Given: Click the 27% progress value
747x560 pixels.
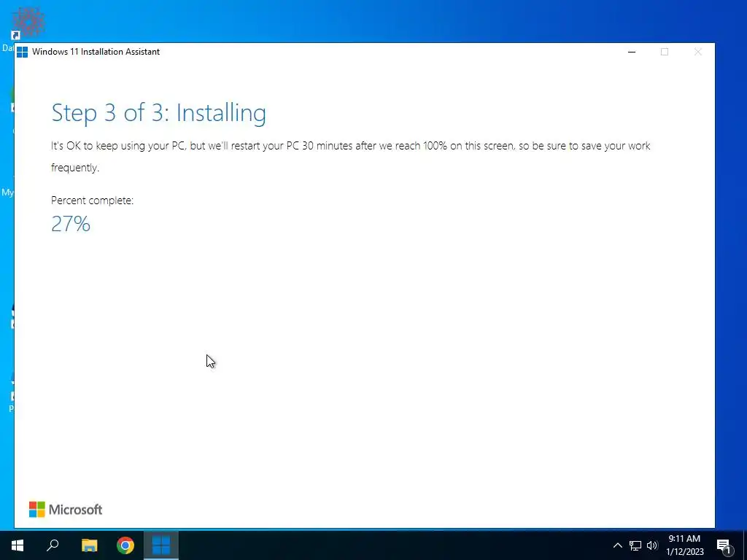Looking at the screenshot, I should tap(71, 224).
